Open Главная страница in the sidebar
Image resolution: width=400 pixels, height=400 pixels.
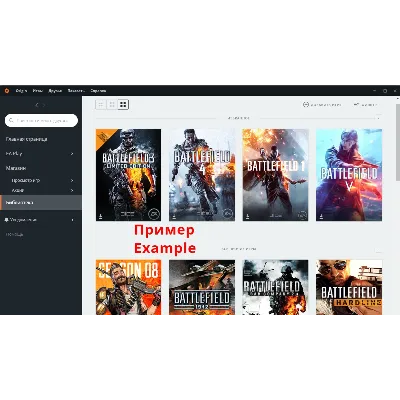pyautogui.click(x=26, y=139)
